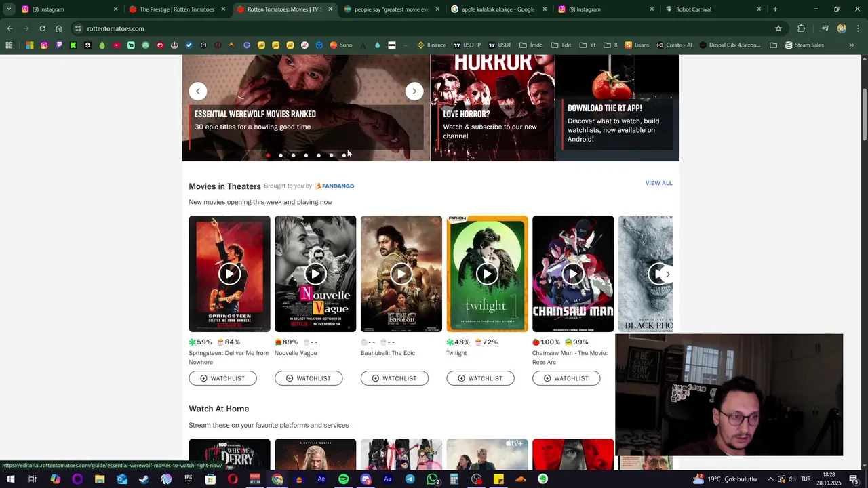Open the Nouvelle Vague movie title link
868x488 pixels.
click(296, 353)
